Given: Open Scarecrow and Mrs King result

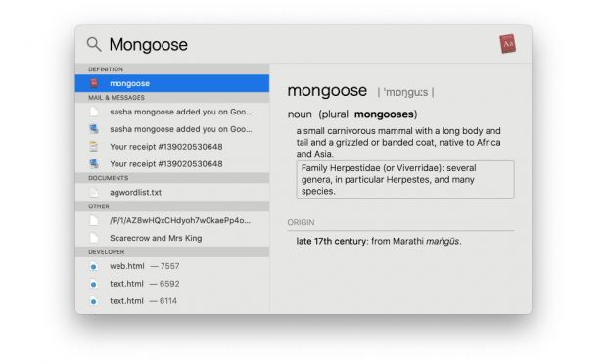Looking at the screenshot, I should coord(172,238).
